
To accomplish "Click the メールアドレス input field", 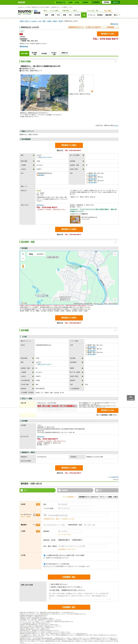I will pos(76,515).
